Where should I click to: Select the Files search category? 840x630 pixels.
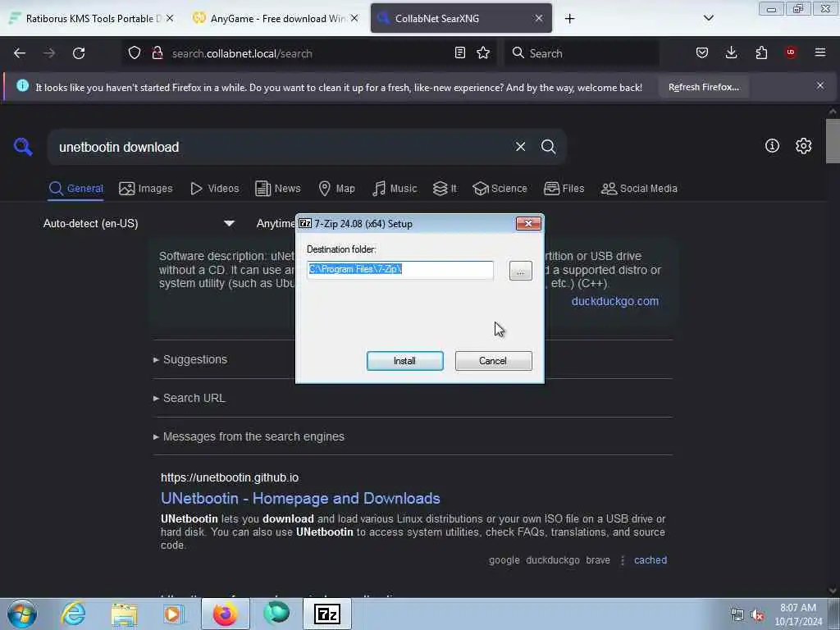[x=564, y=189]
